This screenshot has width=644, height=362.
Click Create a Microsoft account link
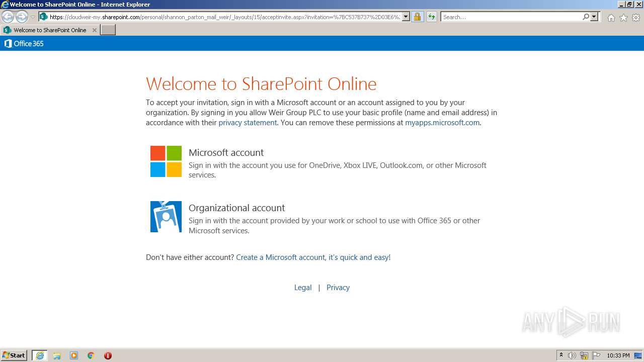click(313, 257)
